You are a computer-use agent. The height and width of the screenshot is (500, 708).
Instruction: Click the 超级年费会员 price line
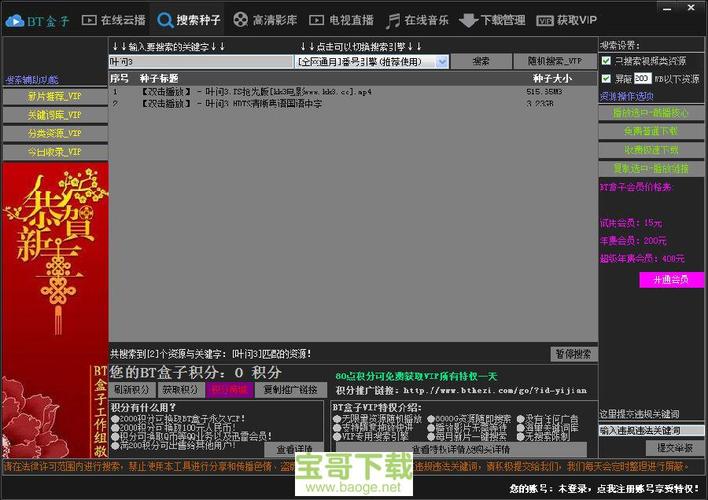(642, 259)
